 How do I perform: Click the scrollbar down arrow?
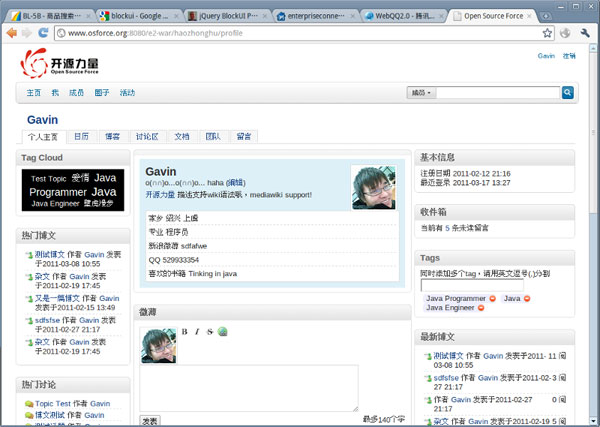click(593, 420)
